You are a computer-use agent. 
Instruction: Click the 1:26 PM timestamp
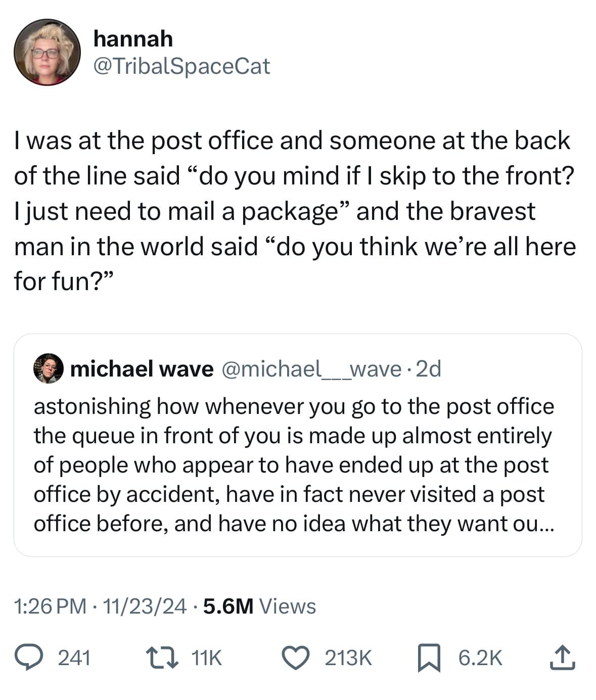[x=45, y=606]
